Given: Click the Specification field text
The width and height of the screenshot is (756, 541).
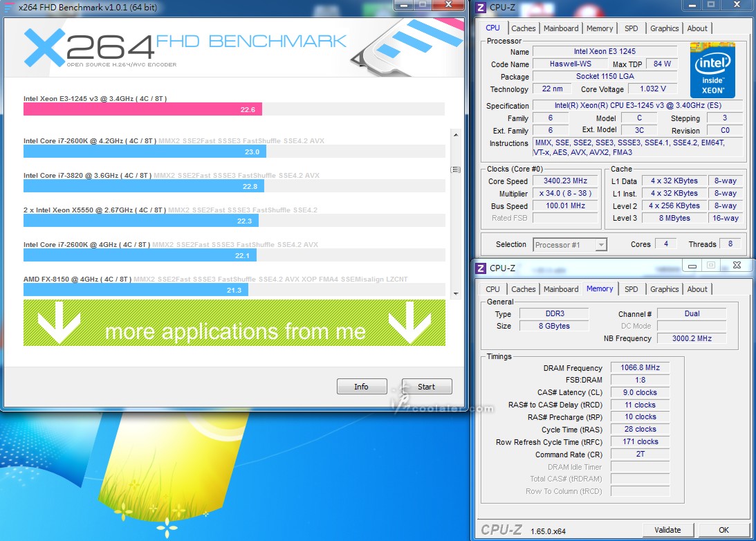Looking at the screenshot, I should [x=638, y=106].
